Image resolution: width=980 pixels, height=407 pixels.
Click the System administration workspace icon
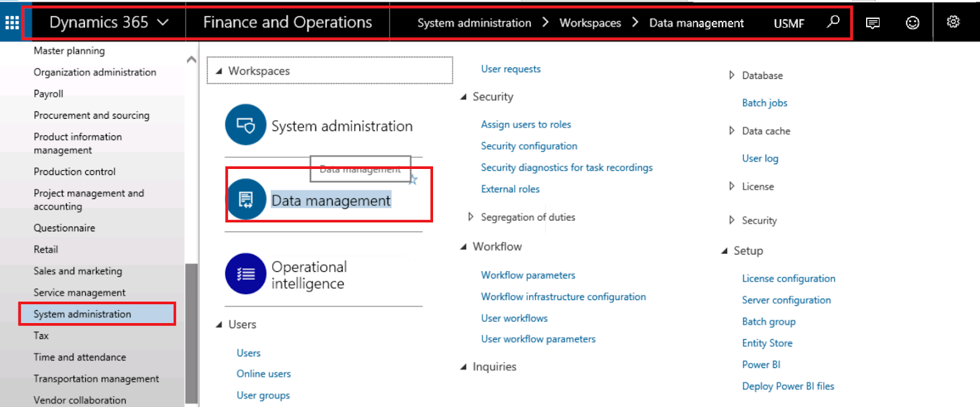(x=246, y=125)
